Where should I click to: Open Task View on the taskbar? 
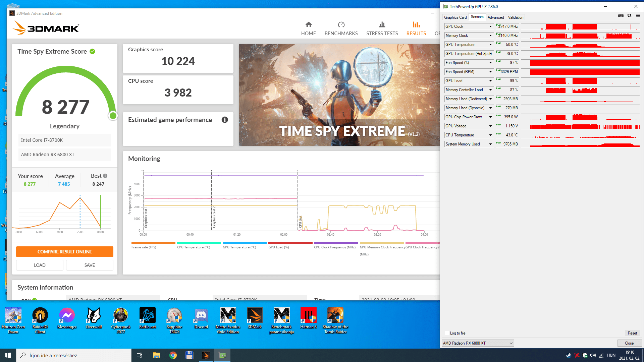(140, 355)
